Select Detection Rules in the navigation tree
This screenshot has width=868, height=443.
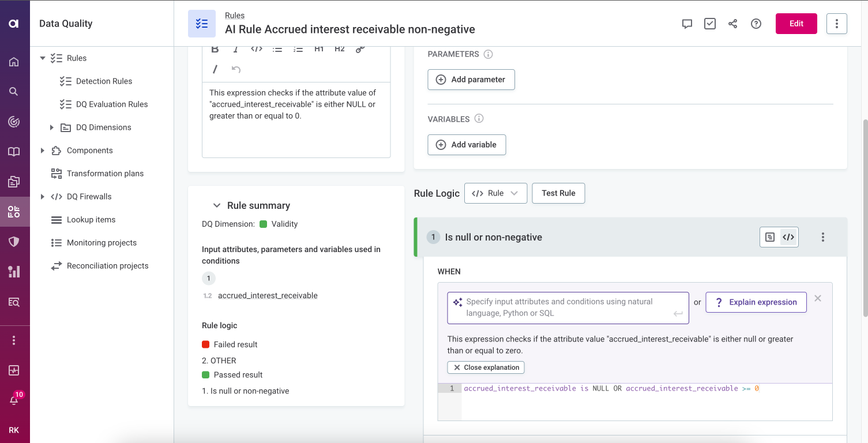pos(104,81)
